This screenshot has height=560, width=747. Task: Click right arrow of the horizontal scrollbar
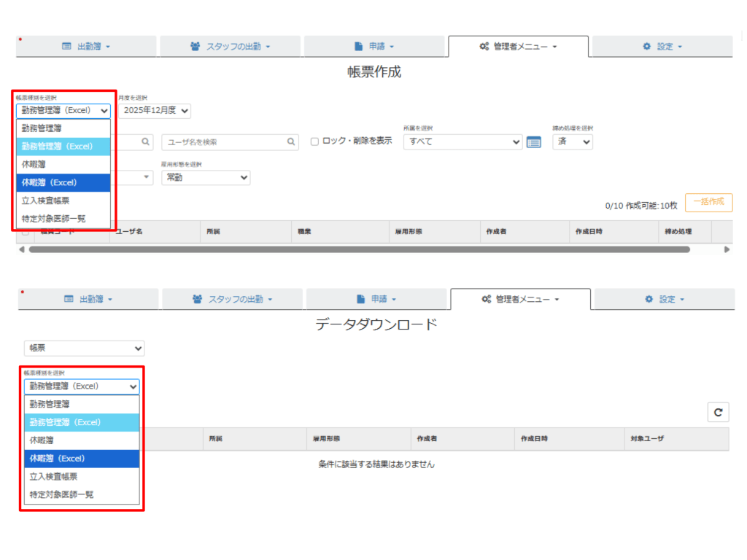pos(727,249)
